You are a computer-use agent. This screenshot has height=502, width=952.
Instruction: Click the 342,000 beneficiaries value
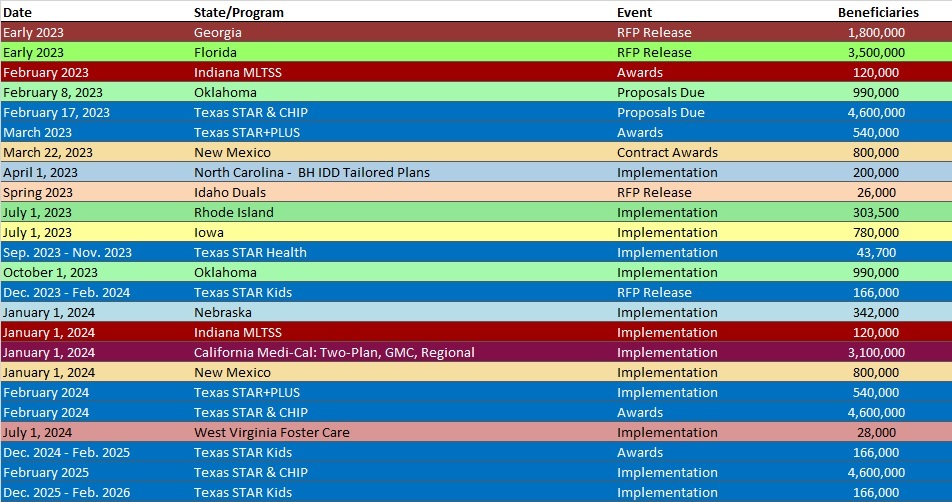coord(876,313)
